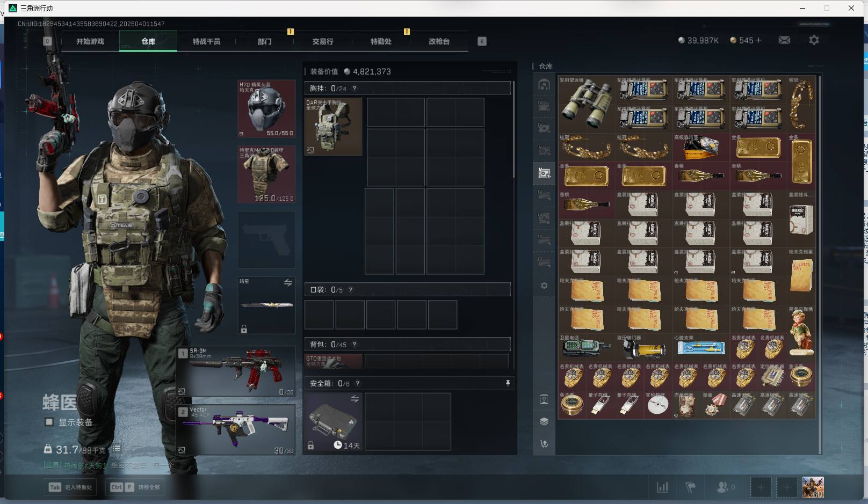This screenshot has height=504, width=868.
Task: Select the safe box with the 14天 timer
Action: 333,421
